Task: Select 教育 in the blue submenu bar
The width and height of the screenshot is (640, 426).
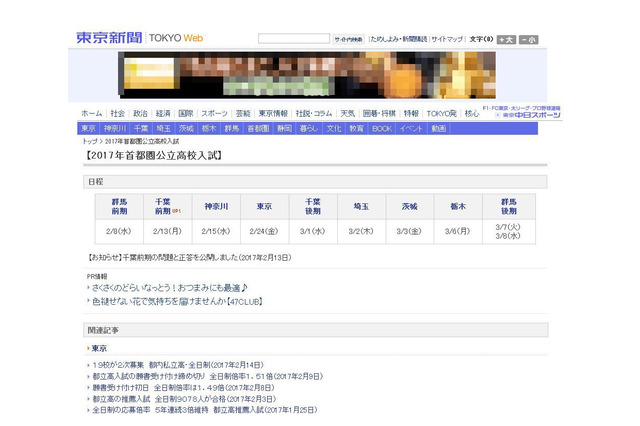Action: coord(356,129)
